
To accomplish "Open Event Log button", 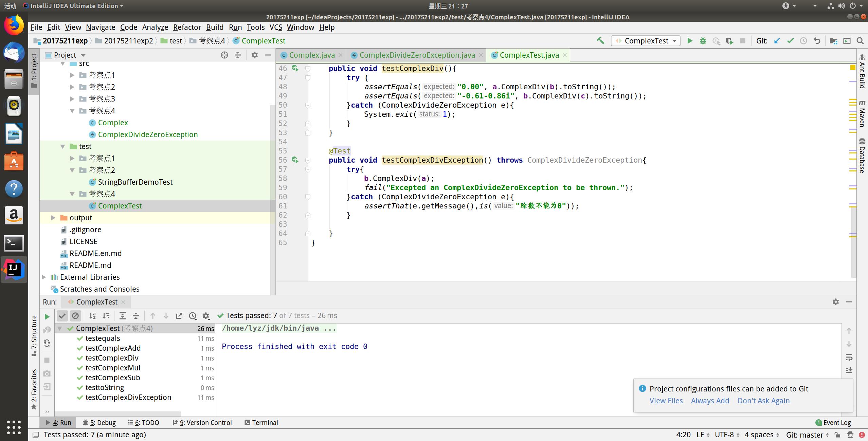I will [833, 423].
